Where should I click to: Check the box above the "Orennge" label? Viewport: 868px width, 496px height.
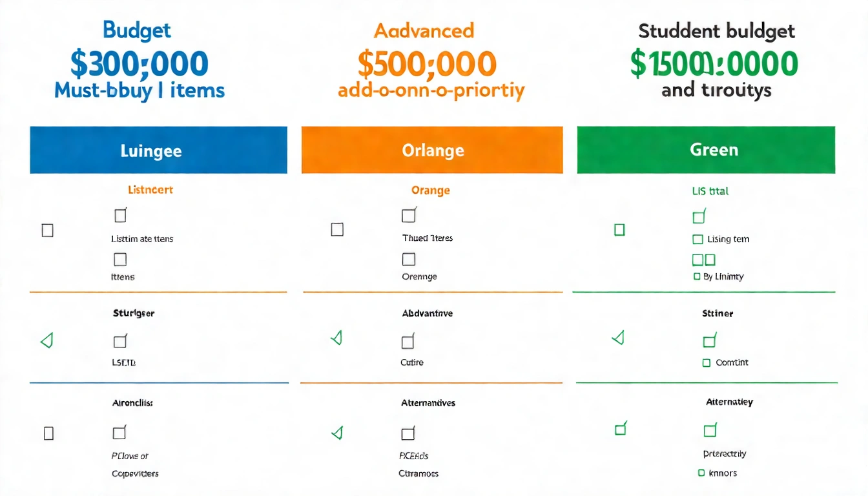pyautogui.click(x=408, y=260)
